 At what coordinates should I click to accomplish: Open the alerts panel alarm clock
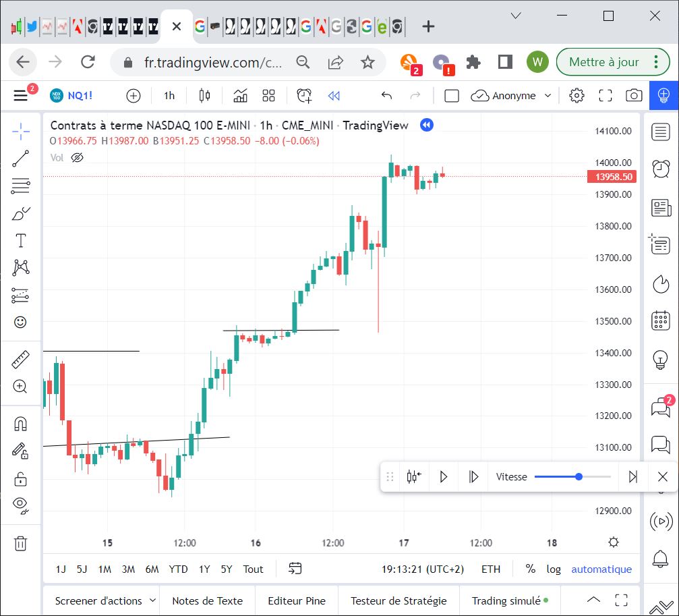[x=660, y=169]
